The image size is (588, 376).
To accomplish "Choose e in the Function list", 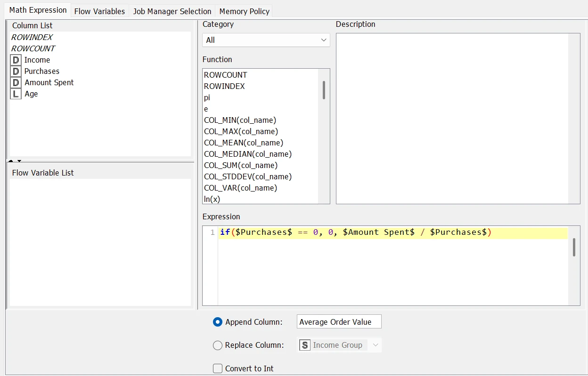I will tap(206, 109).
